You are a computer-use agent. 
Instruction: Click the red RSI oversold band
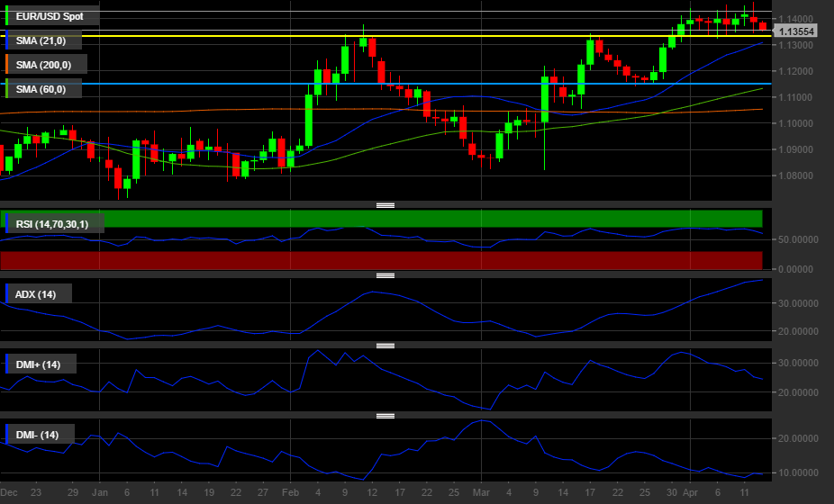point(382,260)
